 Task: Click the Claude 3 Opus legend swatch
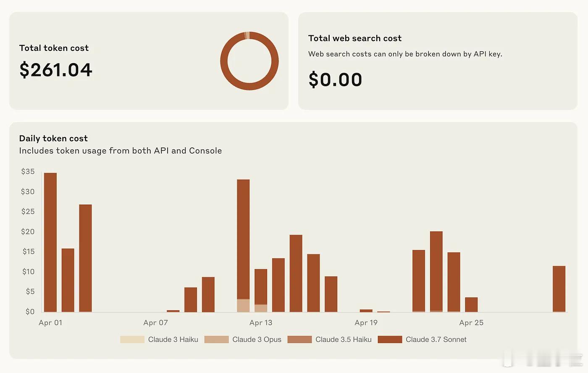(216, 339)
